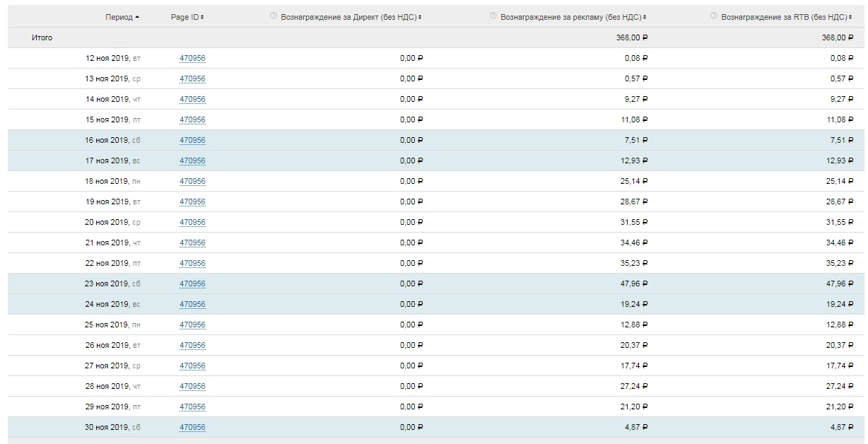The width and height of the screenshot is (868, 444).
Task: Select RTB reward value 0,57 ₽ for 13 ноя
Action: pos(841,78)
